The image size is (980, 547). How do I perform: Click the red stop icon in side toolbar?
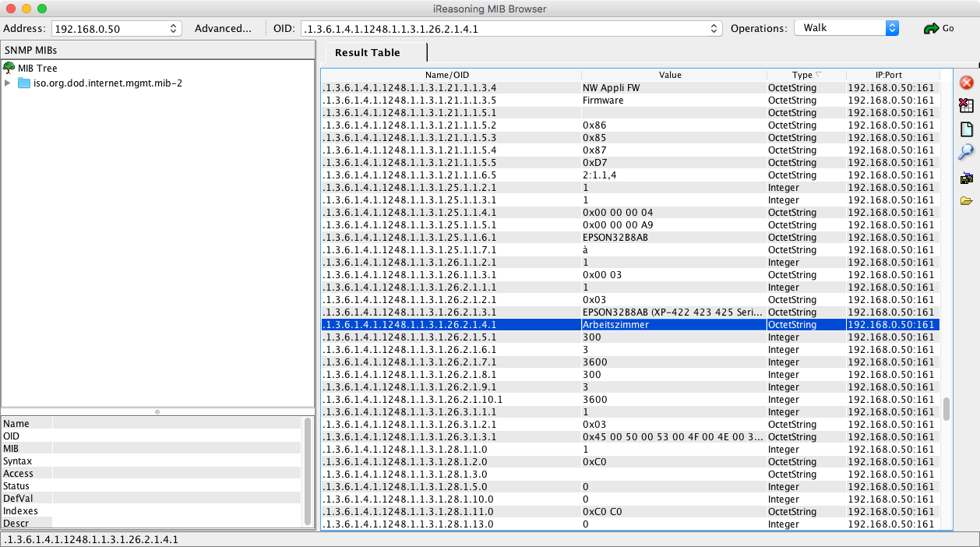[966, 82]
